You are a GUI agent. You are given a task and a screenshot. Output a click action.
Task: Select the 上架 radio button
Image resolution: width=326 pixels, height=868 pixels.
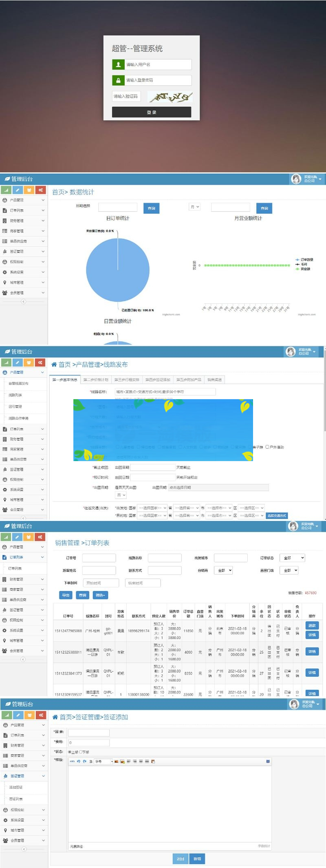pos(70,752)
